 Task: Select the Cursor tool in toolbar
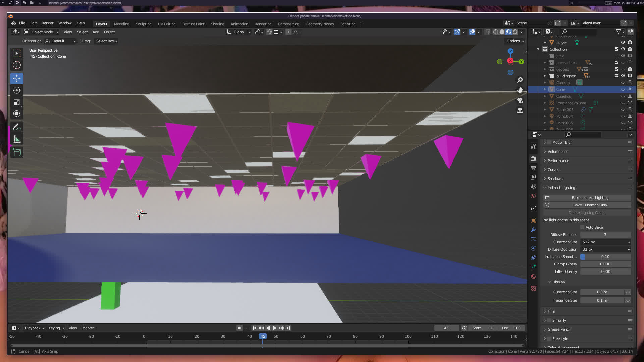pos(17,65)
